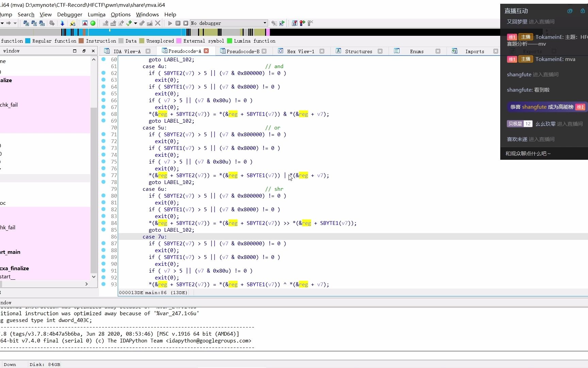Switch to the Enums tab
The image size is (588, 368).
(417, 51)
